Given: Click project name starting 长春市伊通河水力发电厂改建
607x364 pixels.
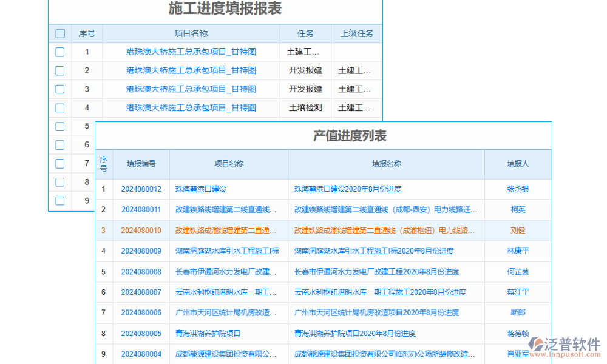Looking at the screenshot, I should click(226, 272).
